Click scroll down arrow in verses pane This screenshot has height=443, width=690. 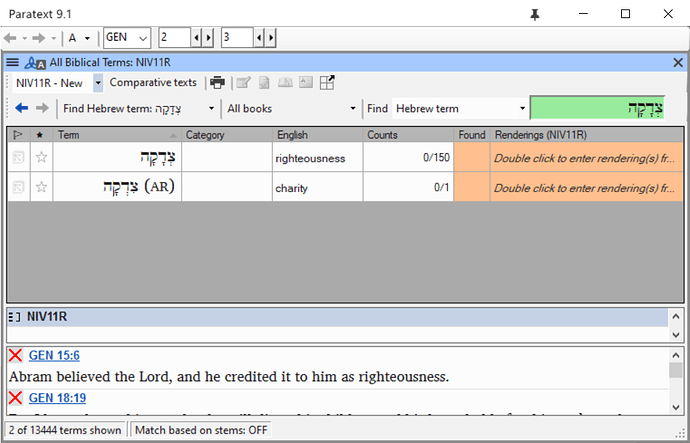pyautogui.click(x=676, y=407)
